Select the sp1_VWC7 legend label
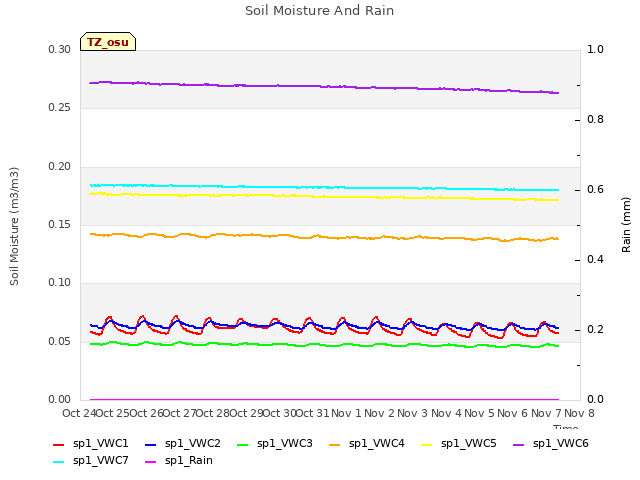The height and width of the screenshot is (480, 640). point(100,461)
